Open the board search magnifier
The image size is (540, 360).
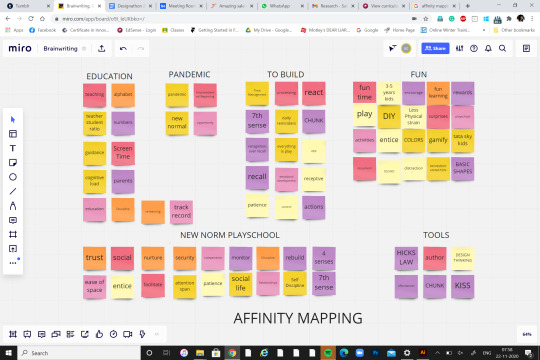pos(502,49)
